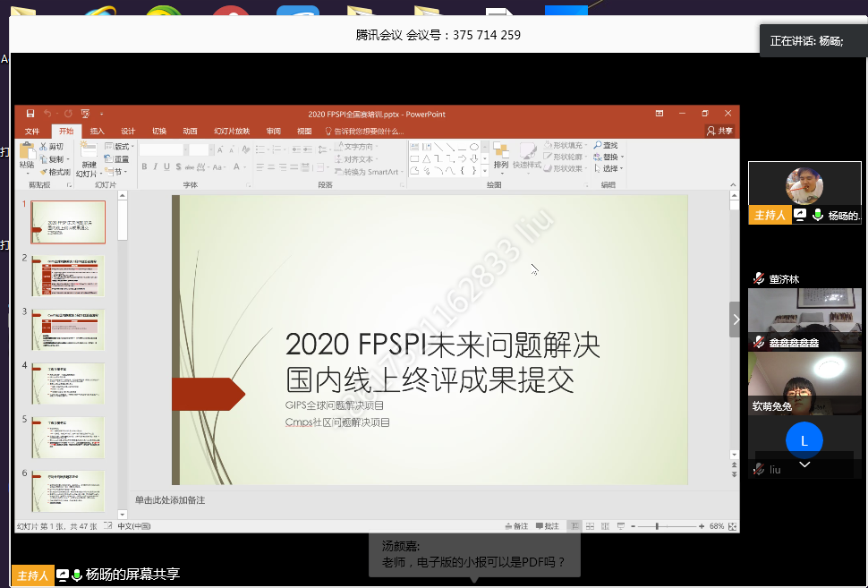
Task: Click the bulleted list icon
Action: (x=260, y=149)
